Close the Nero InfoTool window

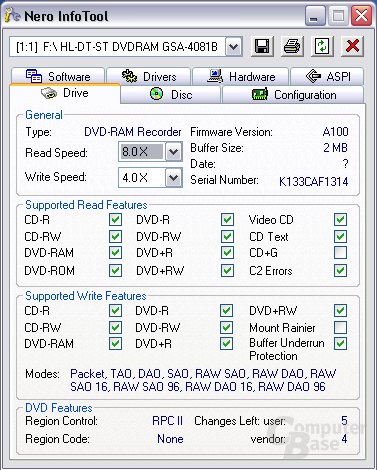361,15
